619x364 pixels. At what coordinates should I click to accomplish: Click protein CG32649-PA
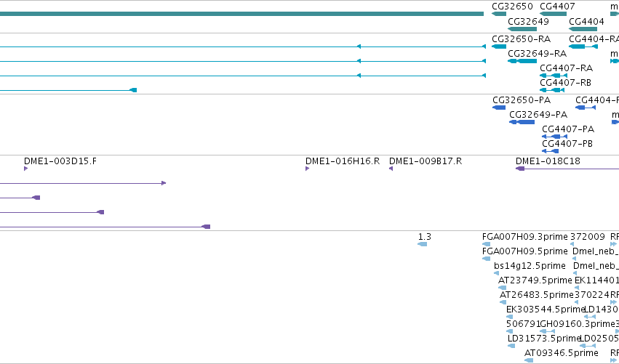click(522, 122)
